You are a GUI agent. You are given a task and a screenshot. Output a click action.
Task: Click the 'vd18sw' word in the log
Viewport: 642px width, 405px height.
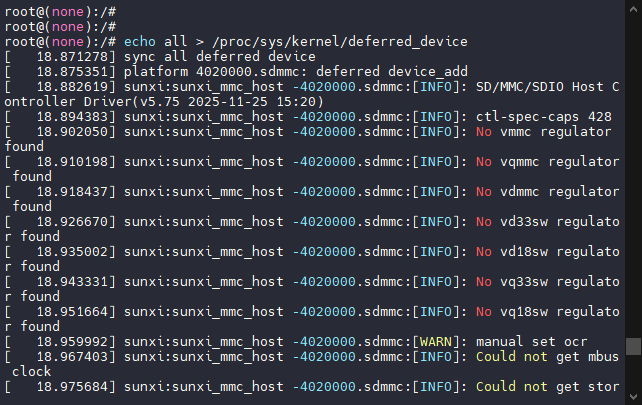(526, 251)
